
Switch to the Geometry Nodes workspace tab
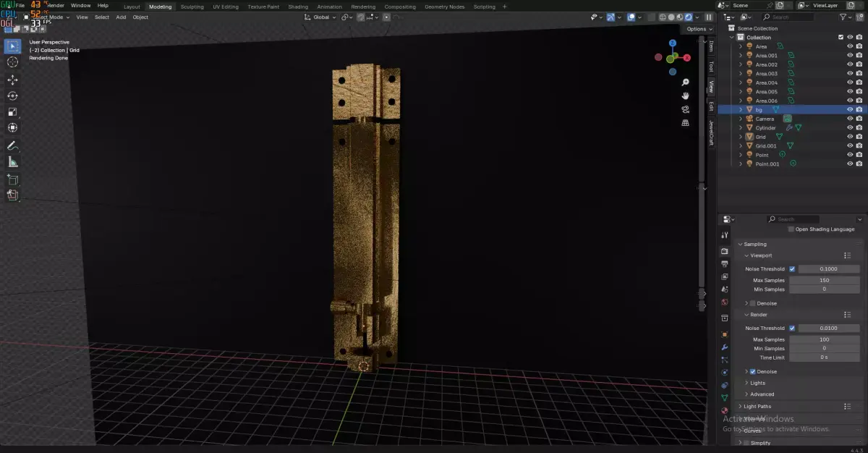point(445,7)
